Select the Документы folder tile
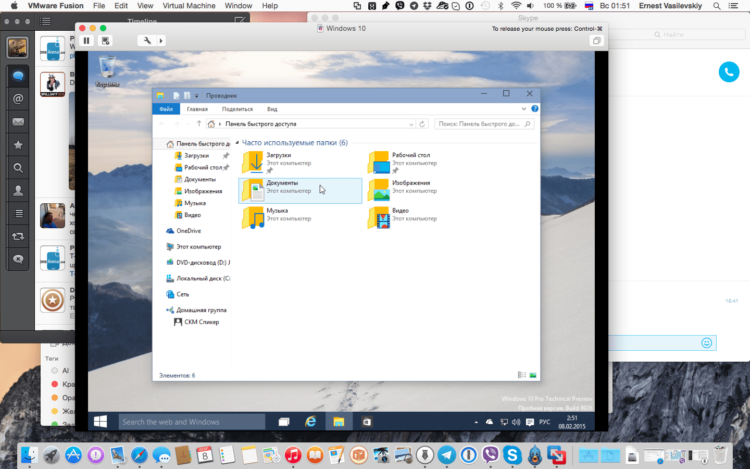750x469 pixels. click(300, 190)
